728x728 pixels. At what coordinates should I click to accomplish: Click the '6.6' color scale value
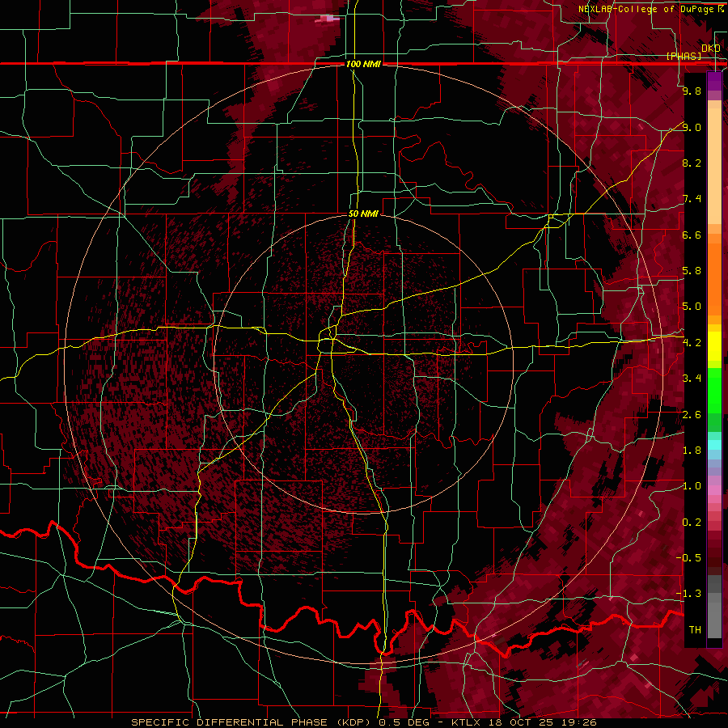pyautogui.click(x=692, y=235)
